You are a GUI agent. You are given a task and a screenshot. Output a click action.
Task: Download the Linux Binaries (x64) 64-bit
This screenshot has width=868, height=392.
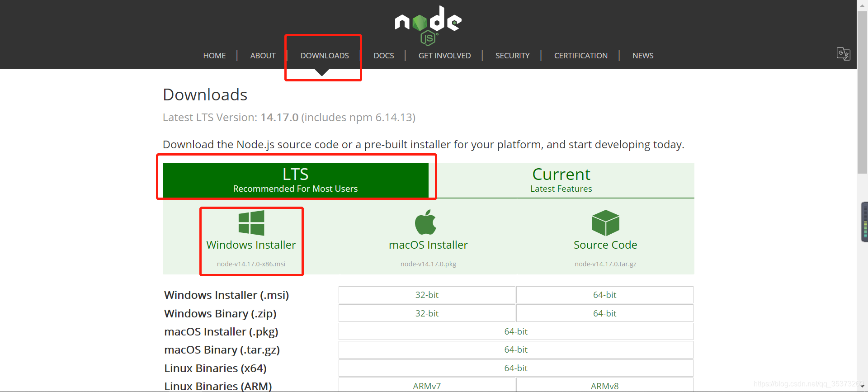coord(516,368)
